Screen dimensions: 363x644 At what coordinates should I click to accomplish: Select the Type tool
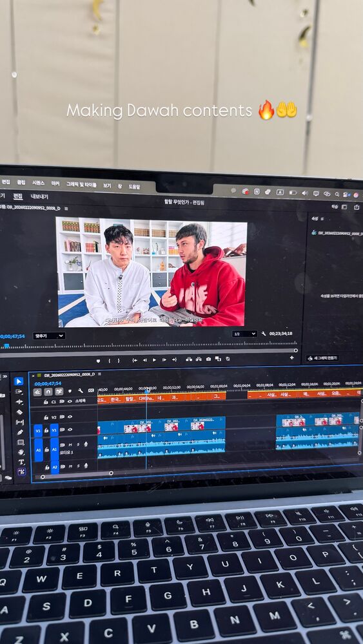click(x=21, y=462)
